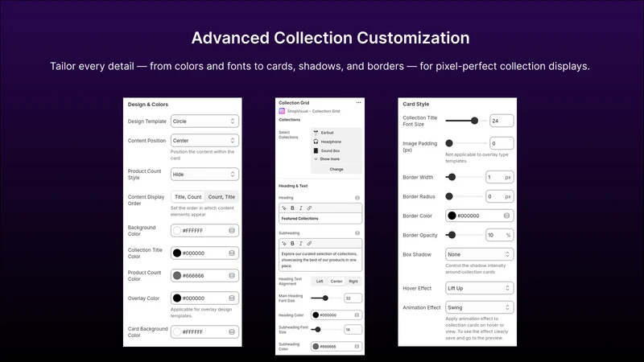This screenshot has width=644, height=362.
Task: Click the Background Color white swatch
Action: (x=177, y=231)
